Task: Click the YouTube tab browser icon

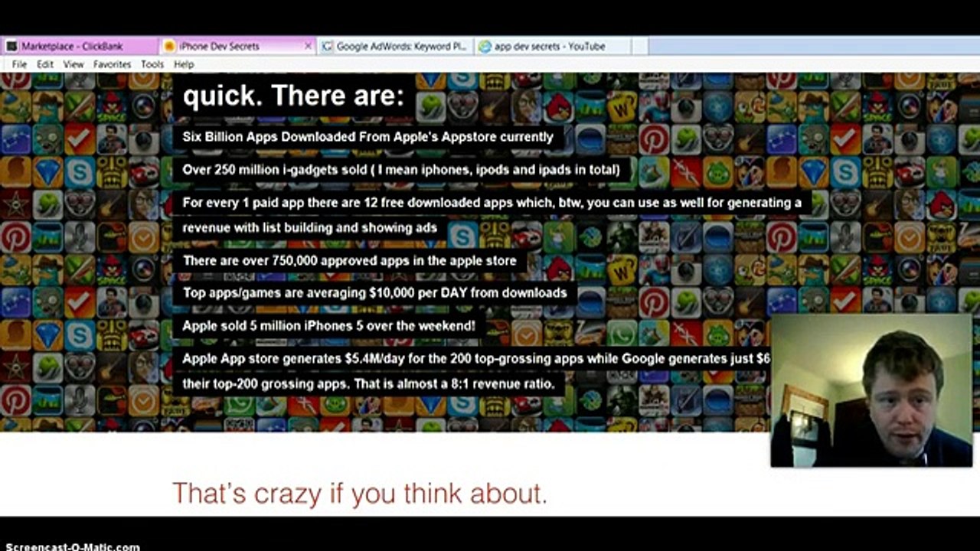Action: (x=485, y=46)
